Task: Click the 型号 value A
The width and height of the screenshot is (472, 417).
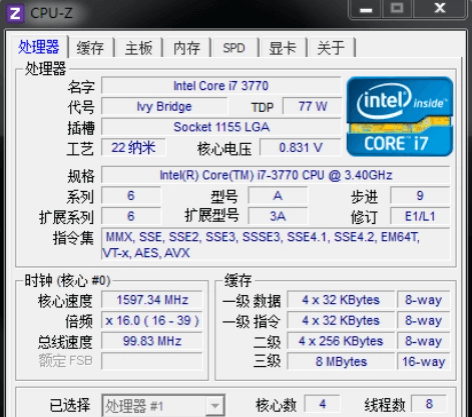Action: [278, 196]
